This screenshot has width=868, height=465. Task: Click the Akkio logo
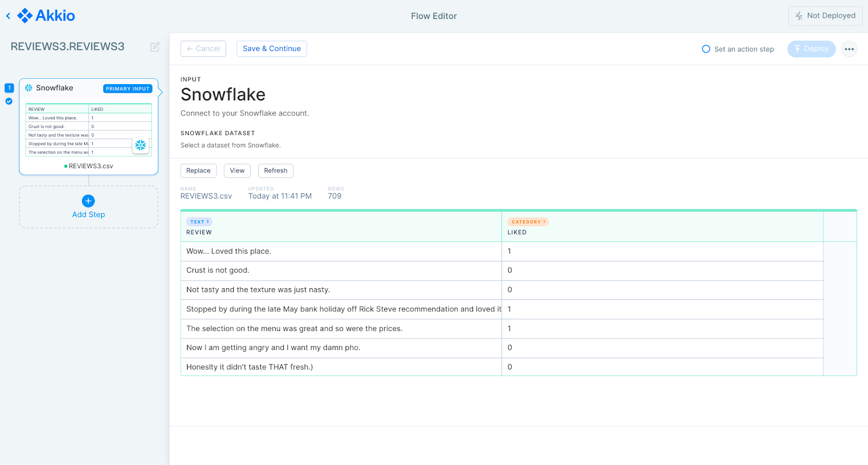(46, 16)
